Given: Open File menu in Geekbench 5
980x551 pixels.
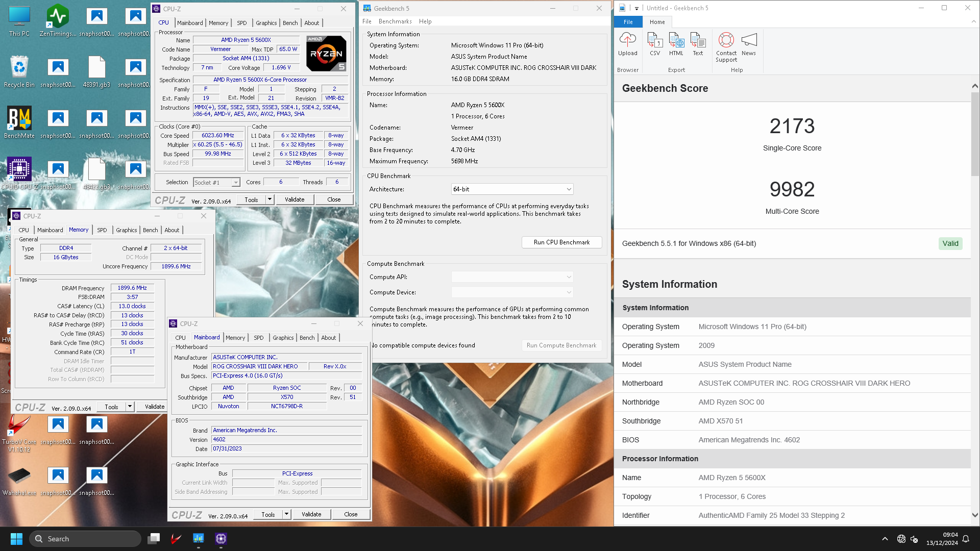Looking at the screenshot, I should (x=367, y=21).
